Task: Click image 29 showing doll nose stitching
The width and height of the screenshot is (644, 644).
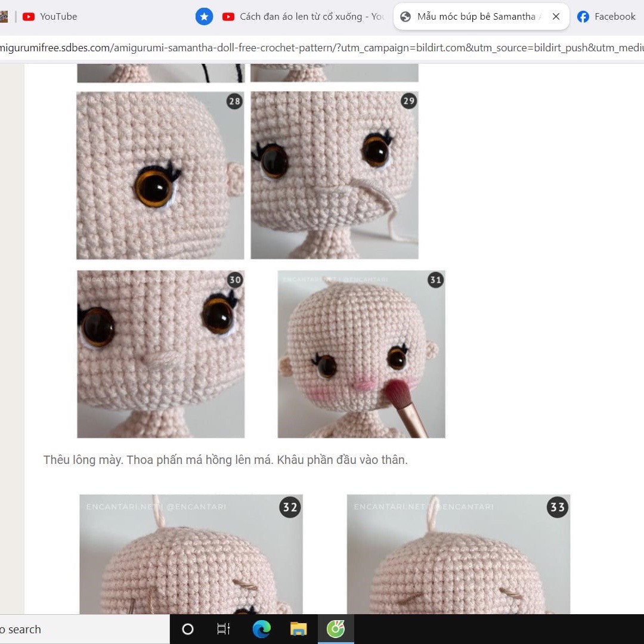Action: [x=335, y=175]
